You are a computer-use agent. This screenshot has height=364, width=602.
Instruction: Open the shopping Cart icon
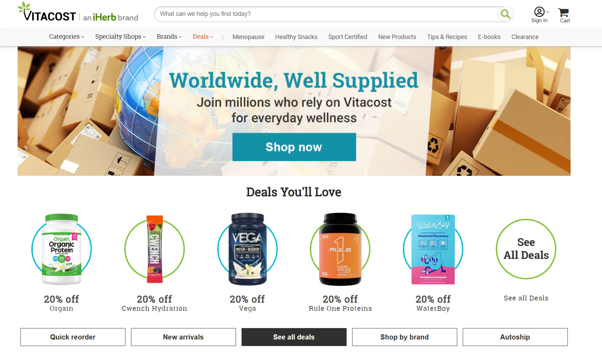(x=564, y=15)
